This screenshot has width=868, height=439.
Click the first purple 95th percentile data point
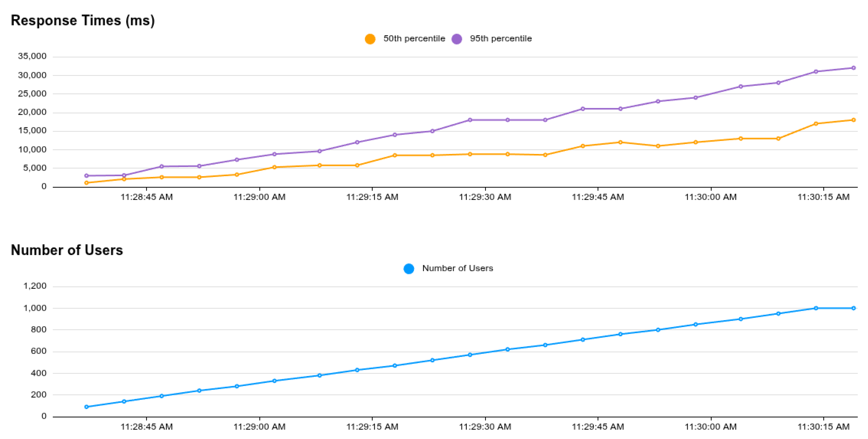(86, 176)
